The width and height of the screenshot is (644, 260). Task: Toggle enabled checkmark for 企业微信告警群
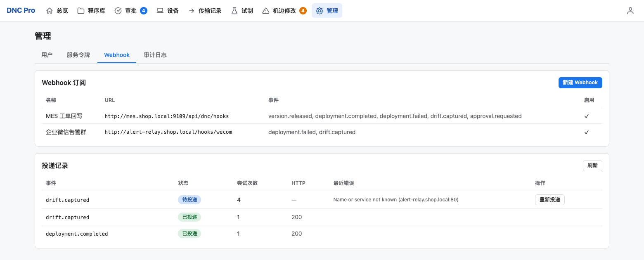tap(586, 132)
